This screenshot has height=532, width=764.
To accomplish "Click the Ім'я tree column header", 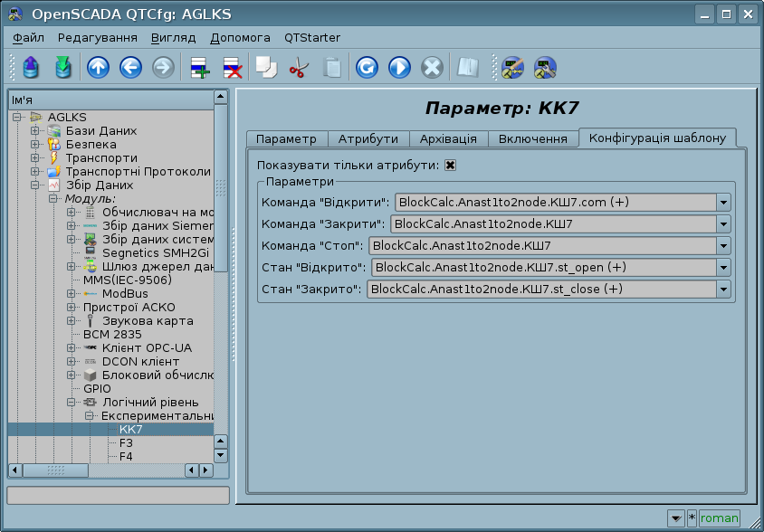I will coord(111,100).
